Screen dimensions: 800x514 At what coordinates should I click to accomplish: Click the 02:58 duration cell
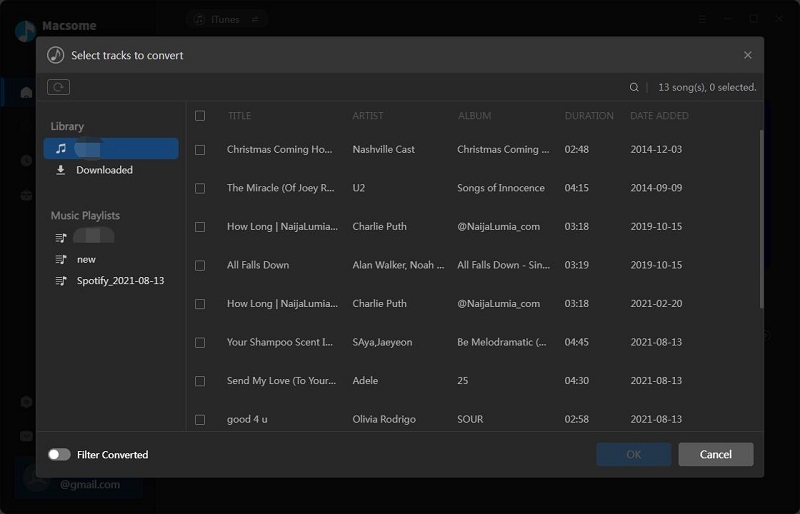tap(577, 419)
